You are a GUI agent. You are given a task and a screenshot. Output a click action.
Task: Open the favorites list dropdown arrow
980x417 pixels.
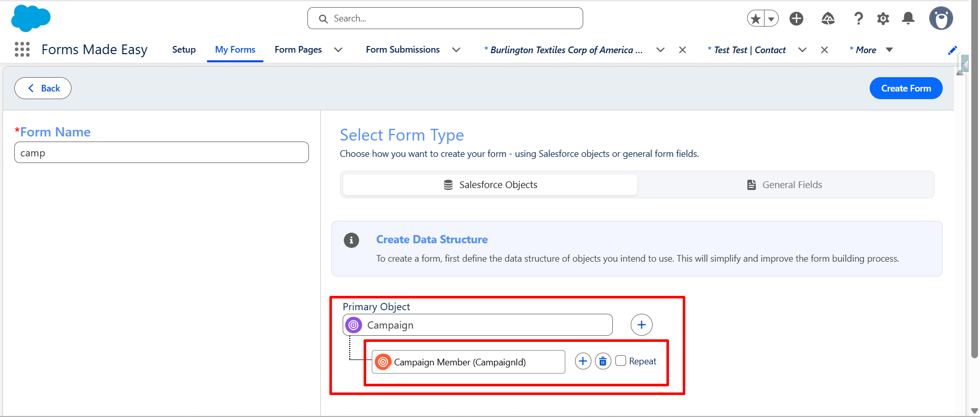click(x=771, y=19)
